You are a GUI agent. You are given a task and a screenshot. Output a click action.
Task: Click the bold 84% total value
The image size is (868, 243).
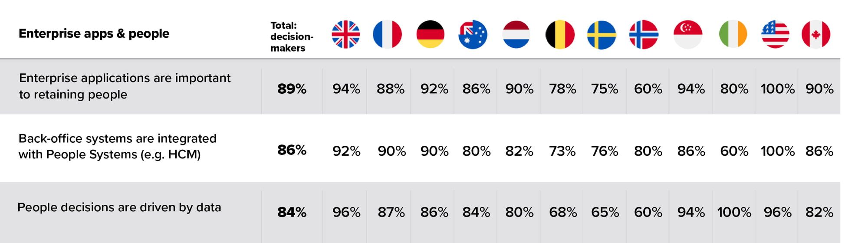click(292, 212)
